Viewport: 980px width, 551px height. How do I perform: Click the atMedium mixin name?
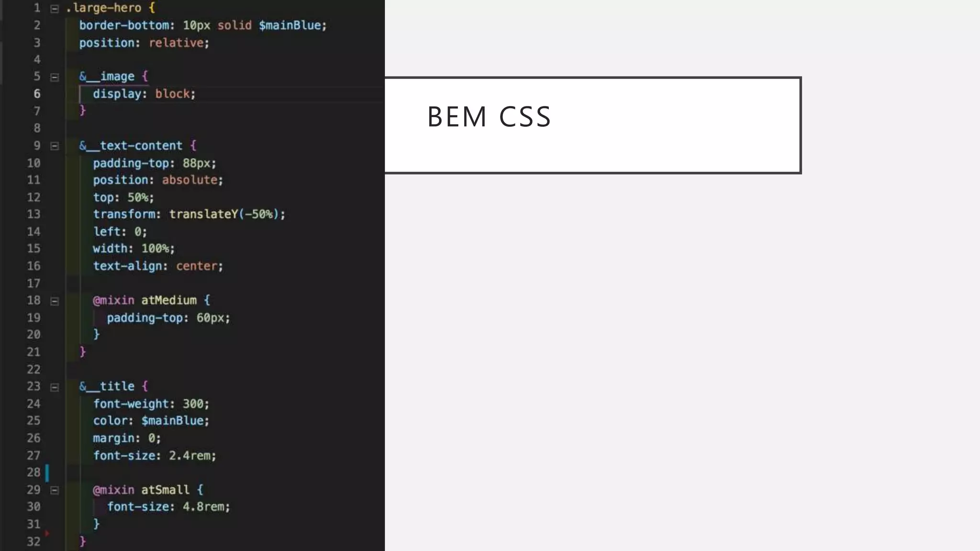pyautogui.click(x=169, y=300)
